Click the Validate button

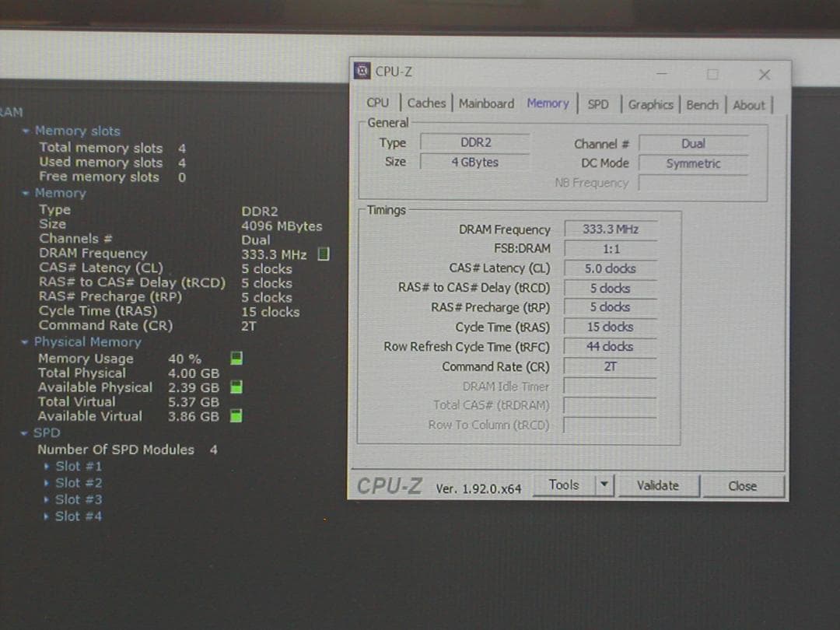657,485
